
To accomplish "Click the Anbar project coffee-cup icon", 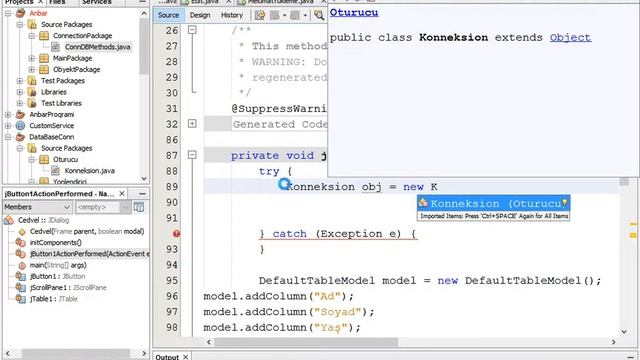I will [x=20, y=13].
